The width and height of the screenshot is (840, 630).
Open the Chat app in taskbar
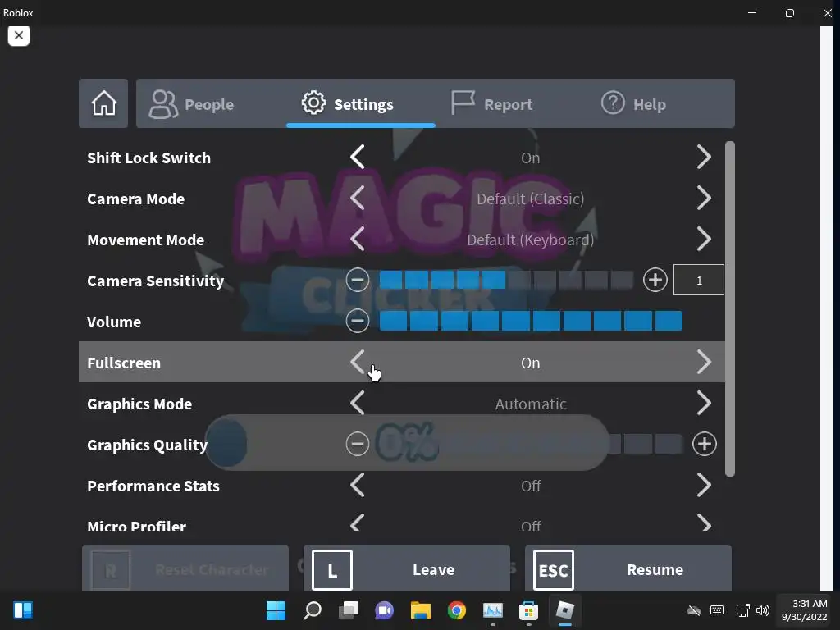coord(384,610)
